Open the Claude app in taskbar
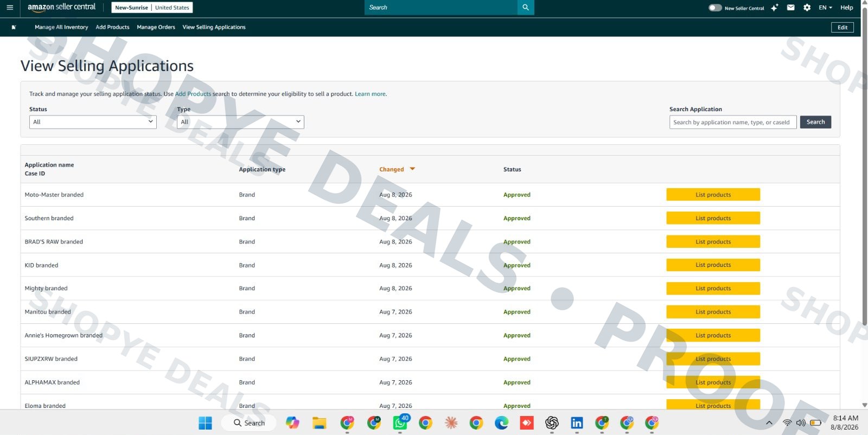Image resolution: width=868 pixels, height=435 pixels. tap(451, 423)
